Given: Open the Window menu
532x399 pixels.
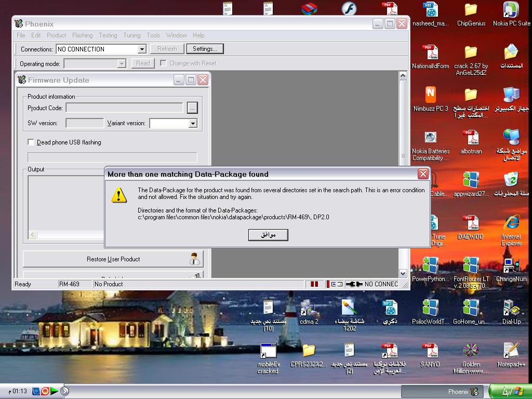Looking at the screenshot, I should click(177, 35).
